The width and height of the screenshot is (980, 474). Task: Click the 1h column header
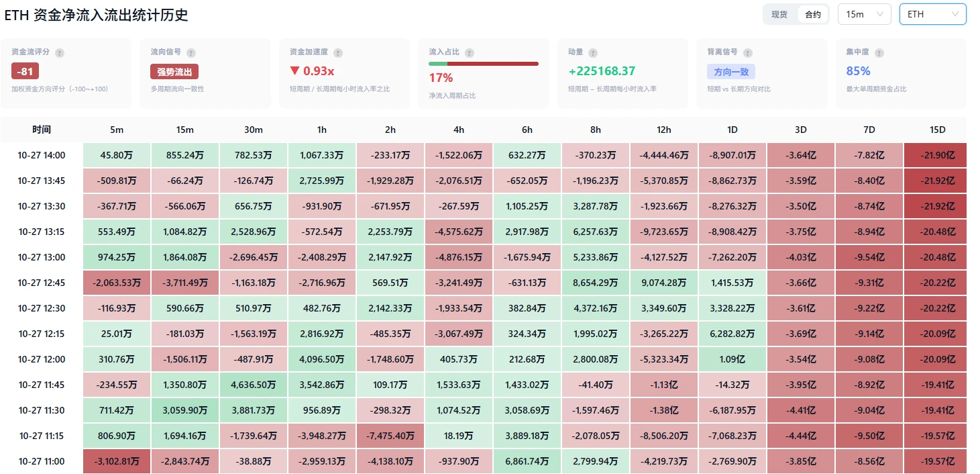click(322, 130)
